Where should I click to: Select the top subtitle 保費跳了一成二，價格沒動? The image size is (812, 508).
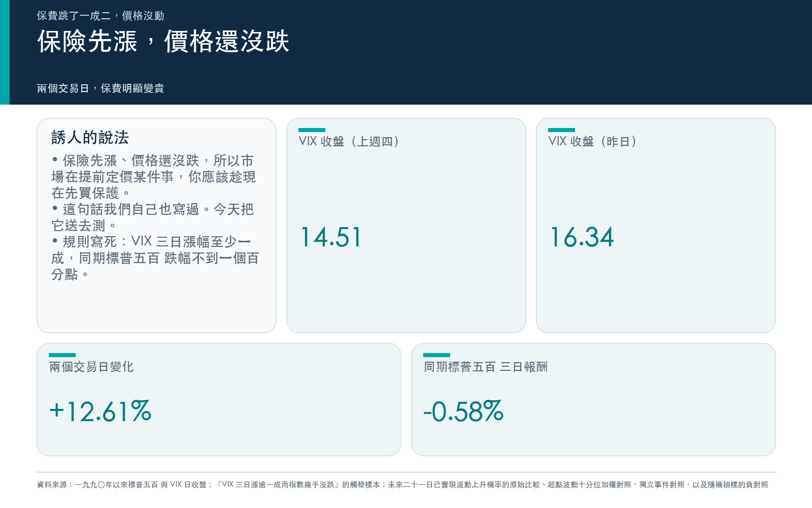point(100,16)
